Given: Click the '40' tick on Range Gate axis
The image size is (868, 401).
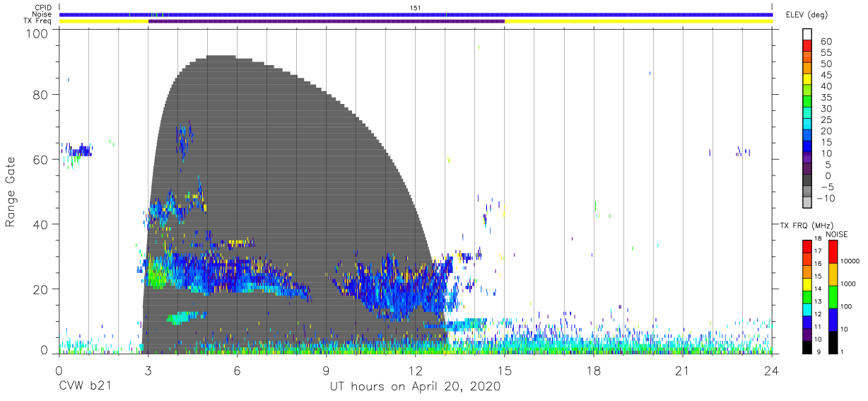Looking at the screenshot, I should pyautogui.click(x=42, y=224).
